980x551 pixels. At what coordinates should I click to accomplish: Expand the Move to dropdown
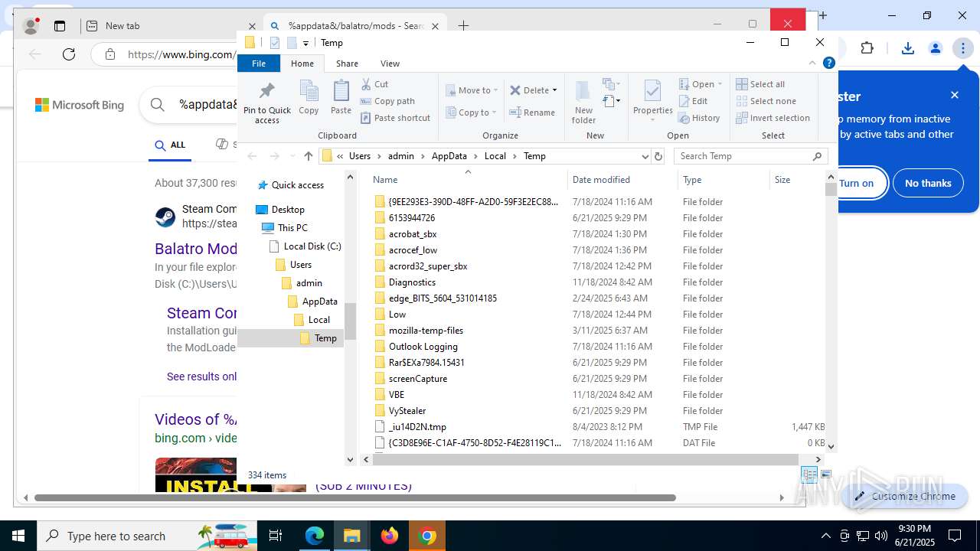point(472,90)
